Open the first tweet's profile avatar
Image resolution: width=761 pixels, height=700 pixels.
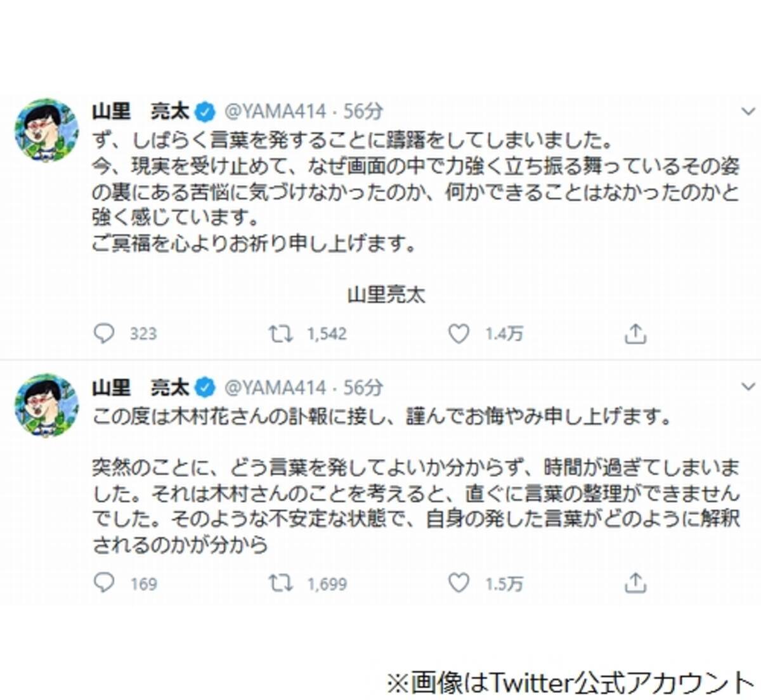click(x=46, y=130)
